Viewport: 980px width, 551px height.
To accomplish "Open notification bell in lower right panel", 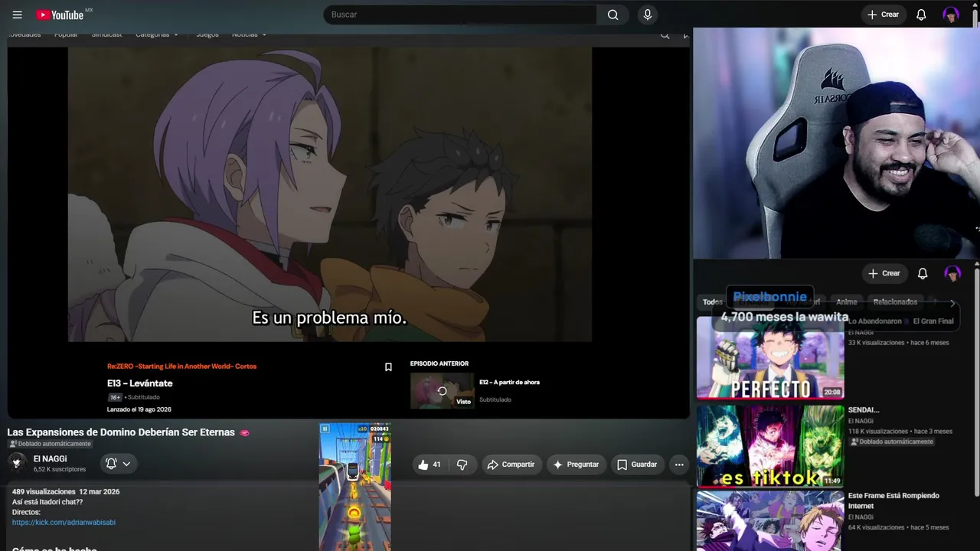I will 923,273.
